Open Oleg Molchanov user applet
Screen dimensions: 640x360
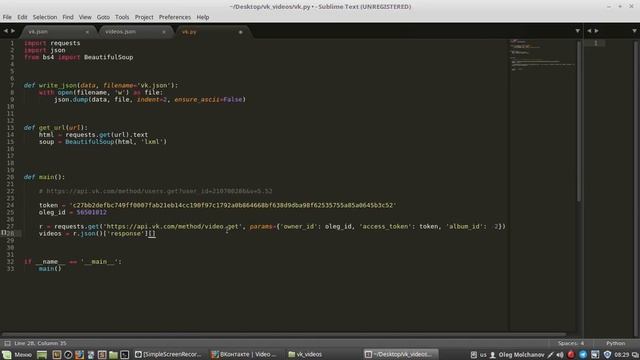518,355
